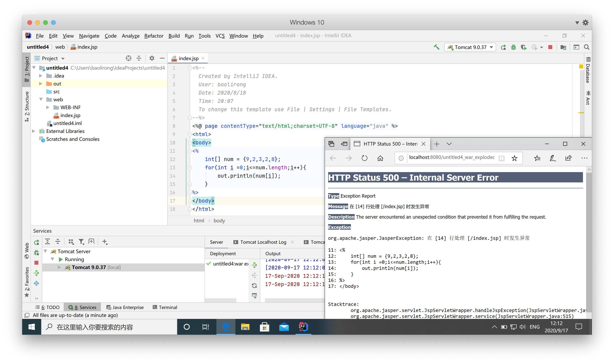Toggle the Structure tool window stripe button
614x364 pixels.
click(27, 106)
